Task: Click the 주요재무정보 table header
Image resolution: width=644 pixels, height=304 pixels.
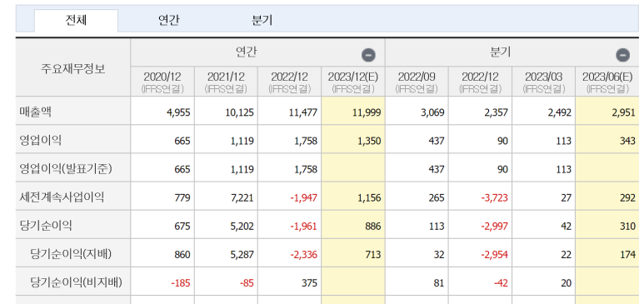Action: click(x=73, y=68)
